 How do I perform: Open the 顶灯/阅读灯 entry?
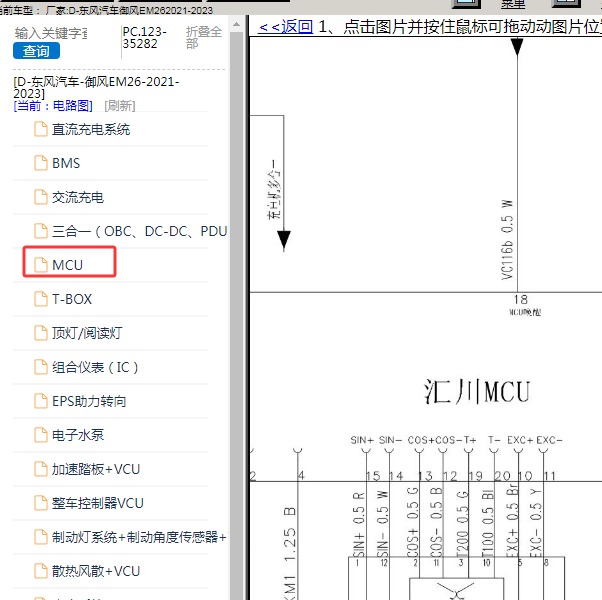pos(87,333)
